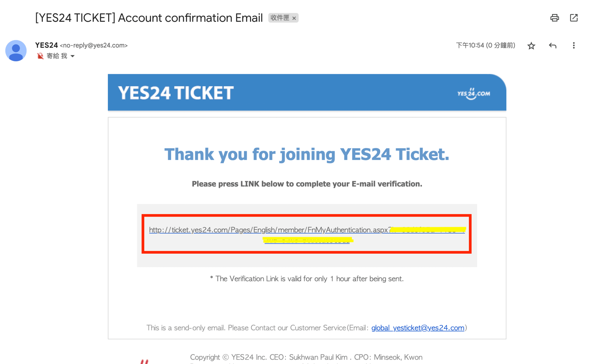This screenshot has height=364, width=589.
Task: Open the YES24 email verification link
Action: click(x=268, y=230)
